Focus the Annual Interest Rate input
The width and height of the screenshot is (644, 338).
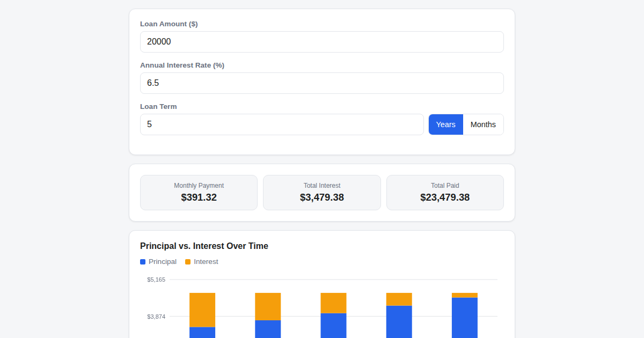322,83
